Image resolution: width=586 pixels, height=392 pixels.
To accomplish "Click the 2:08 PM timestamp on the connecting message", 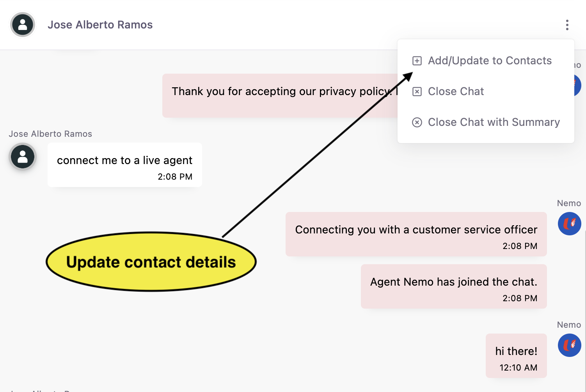I will click(520, 246).
